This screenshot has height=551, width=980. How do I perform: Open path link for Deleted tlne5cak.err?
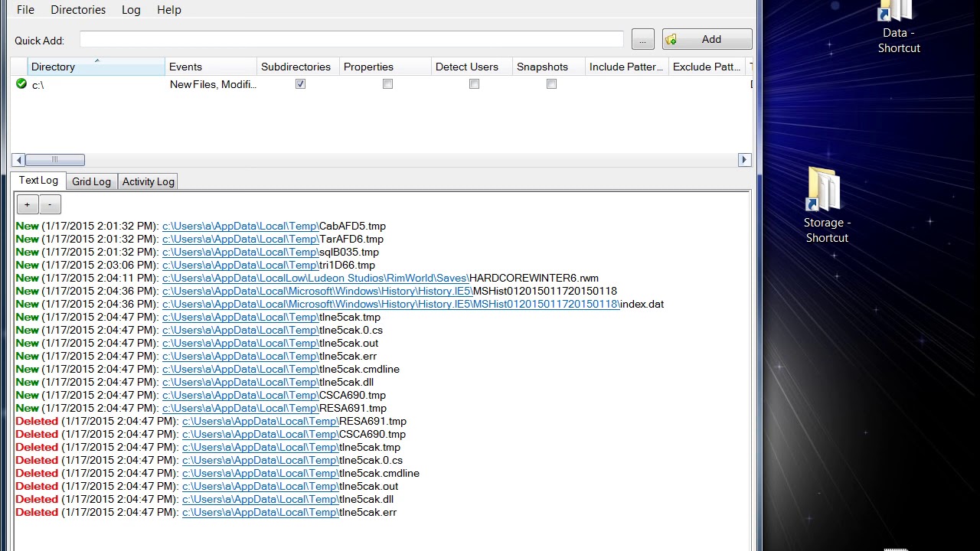coord(260,512)
